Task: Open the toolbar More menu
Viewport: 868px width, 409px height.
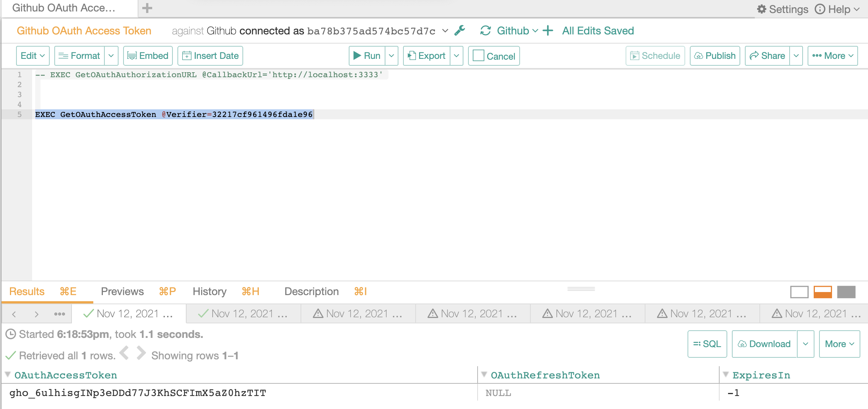Action: coord(833,56)
